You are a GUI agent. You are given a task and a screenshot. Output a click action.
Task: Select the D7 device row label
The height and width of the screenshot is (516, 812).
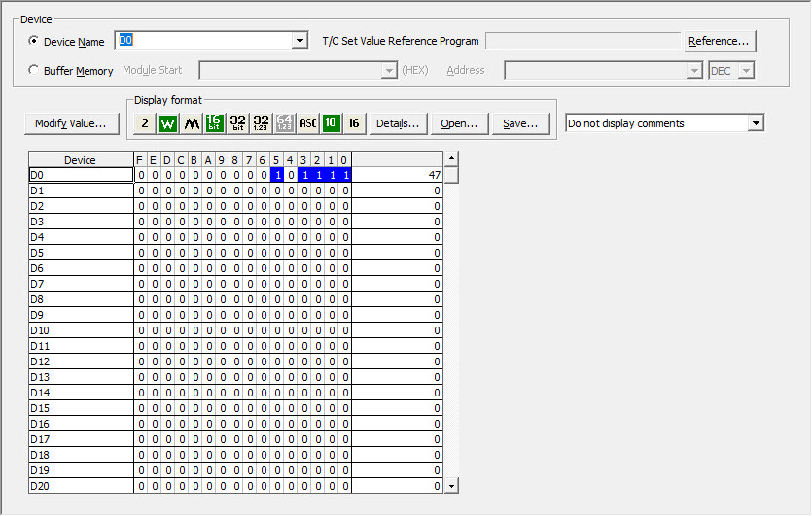pyautogui.click(x=82, y=284)
